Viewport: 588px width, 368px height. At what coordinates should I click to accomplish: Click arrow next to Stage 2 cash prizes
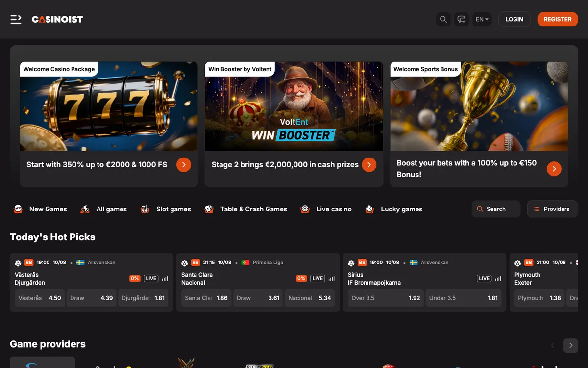click(369, 165)
